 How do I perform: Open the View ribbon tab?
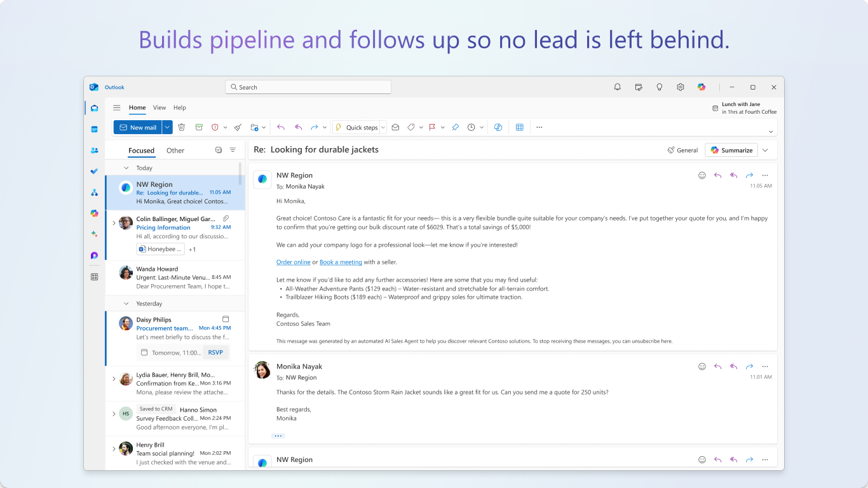click(159, 108)
